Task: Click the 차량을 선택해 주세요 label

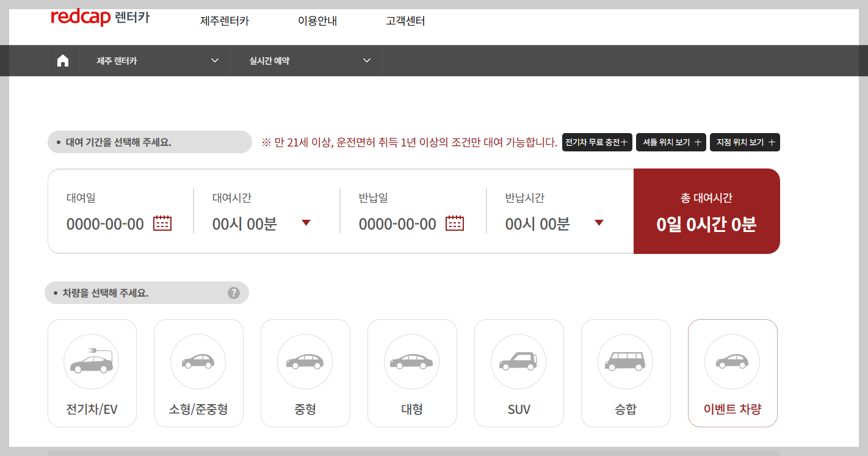Action: point(146,293)
